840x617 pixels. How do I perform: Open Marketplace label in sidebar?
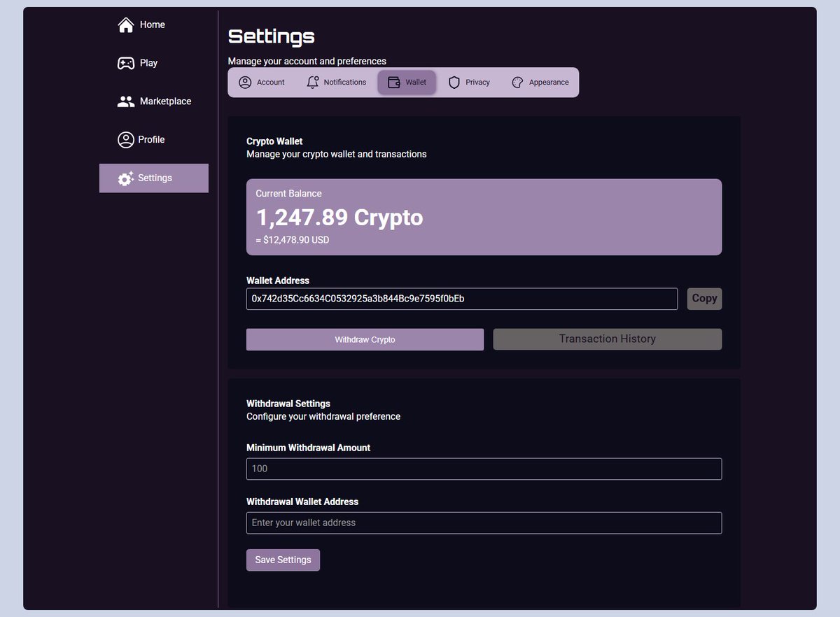coord(165,101)
